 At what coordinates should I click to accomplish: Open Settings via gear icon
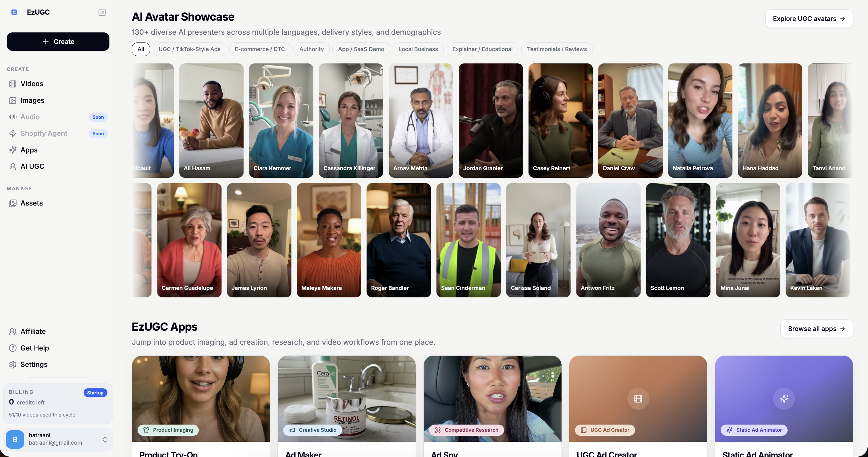(13, 364)
